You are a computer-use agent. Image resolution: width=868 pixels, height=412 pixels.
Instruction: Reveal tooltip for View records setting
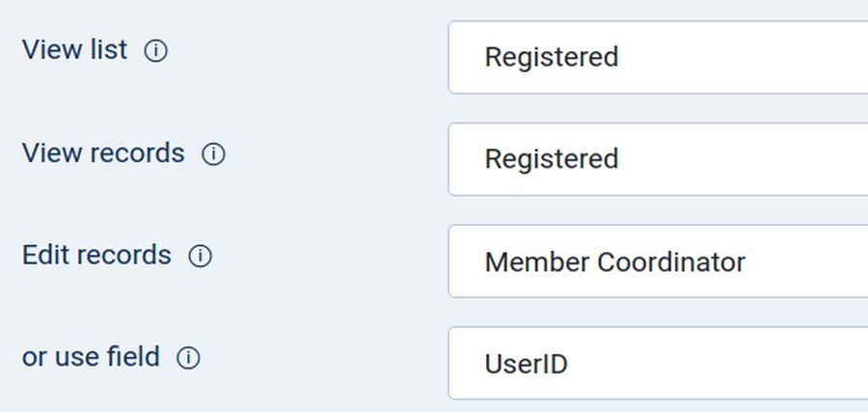point(213,154)
